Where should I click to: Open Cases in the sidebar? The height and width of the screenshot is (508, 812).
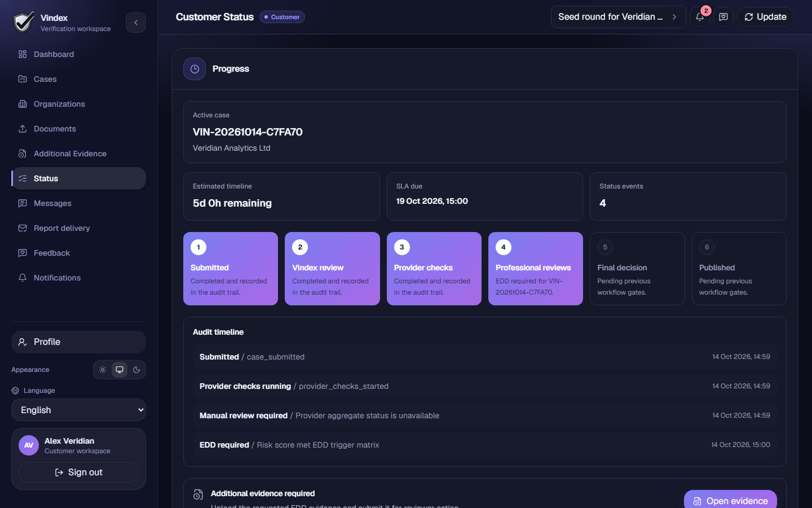[78, 79]
